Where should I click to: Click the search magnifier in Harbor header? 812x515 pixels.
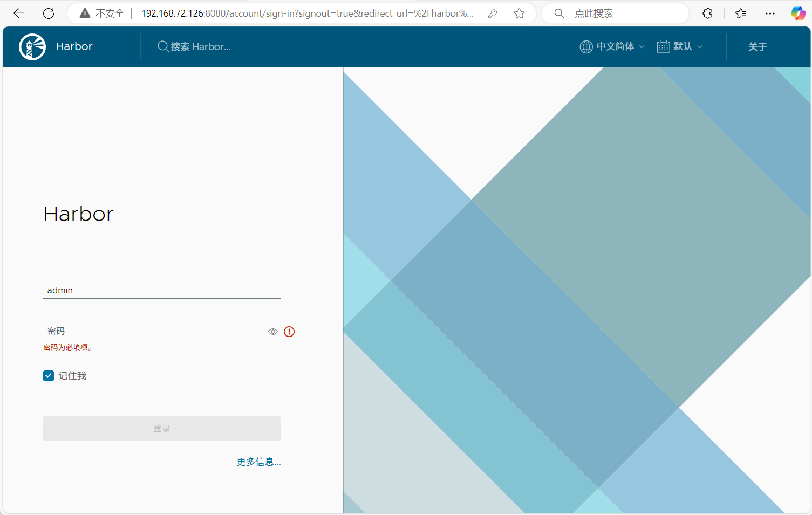[x=163, y=47]
